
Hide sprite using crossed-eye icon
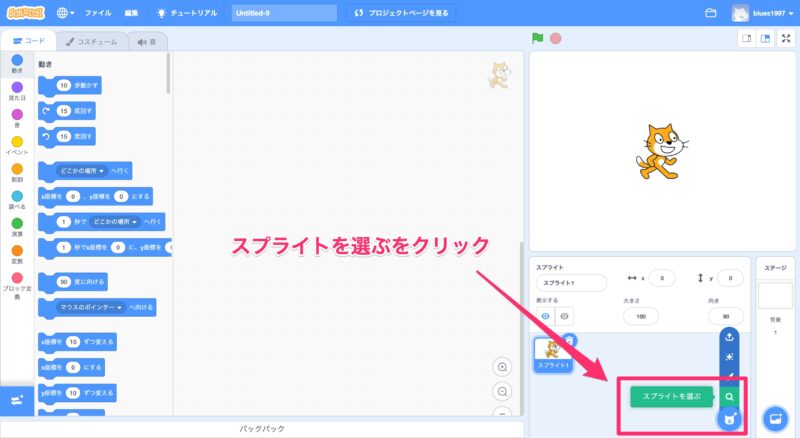point(565,316)
